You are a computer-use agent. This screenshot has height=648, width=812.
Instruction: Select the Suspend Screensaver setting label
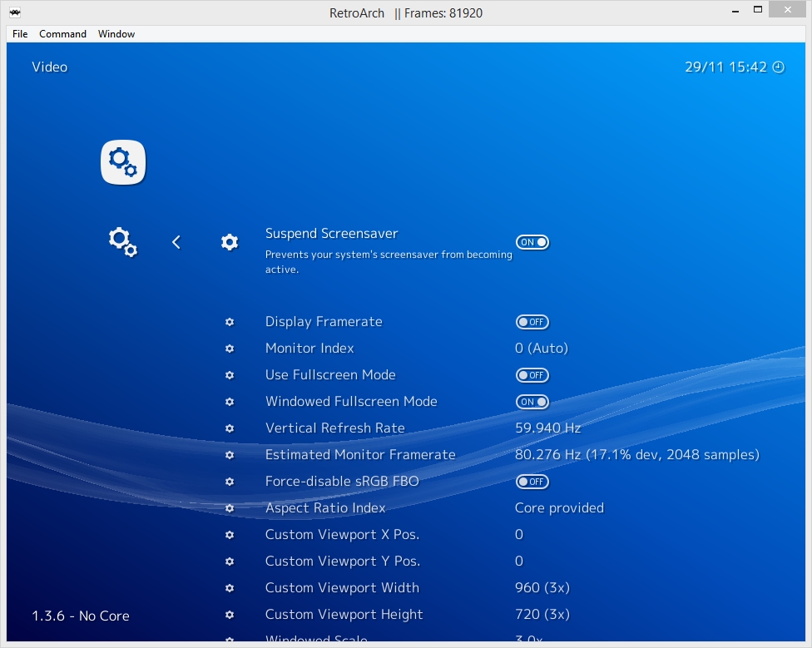click(331, 234)
